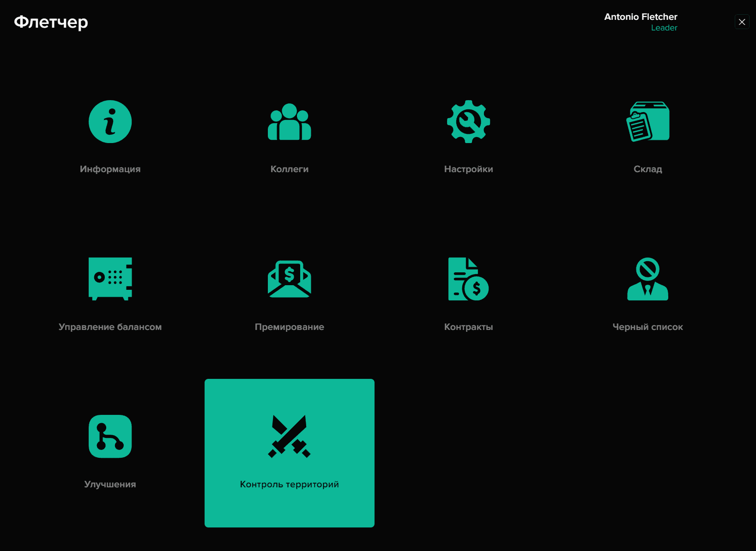
Task: Open the Улучшения branch node icon
Action: pos(110,437)
